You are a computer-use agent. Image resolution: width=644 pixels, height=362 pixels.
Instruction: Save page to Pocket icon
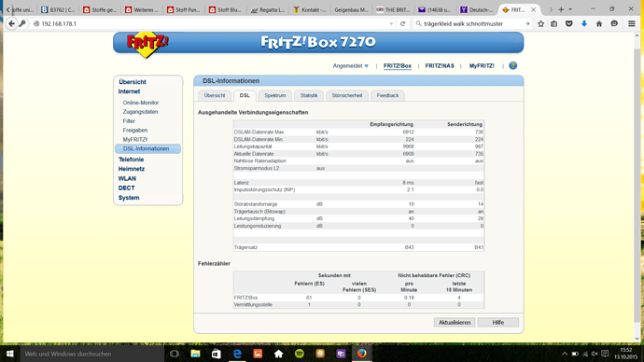click(x=568, y=24)
